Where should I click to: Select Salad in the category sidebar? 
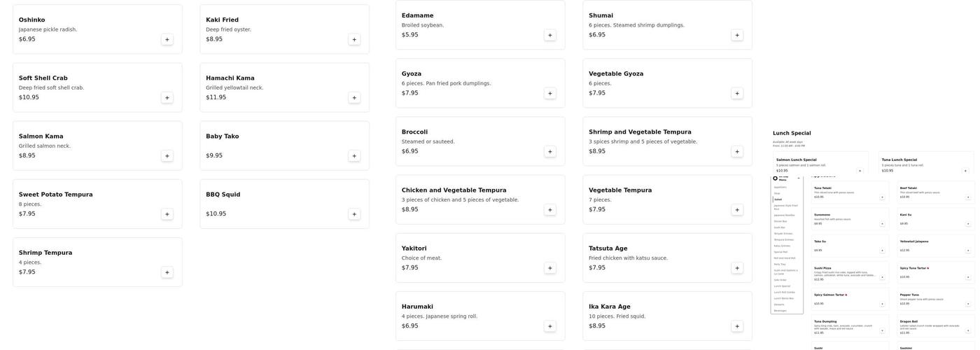click(778, 199)
